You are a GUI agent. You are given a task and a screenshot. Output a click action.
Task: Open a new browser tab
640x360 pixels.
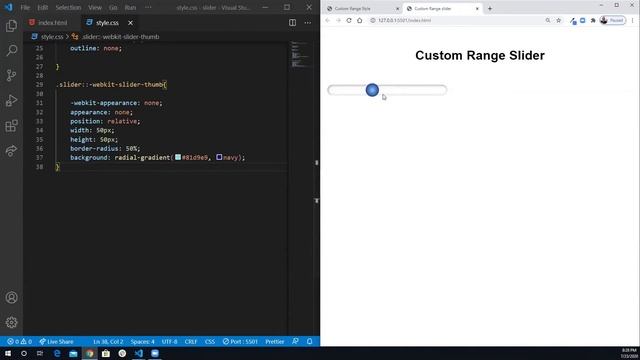pyautogui.click(x=490, y=9)
